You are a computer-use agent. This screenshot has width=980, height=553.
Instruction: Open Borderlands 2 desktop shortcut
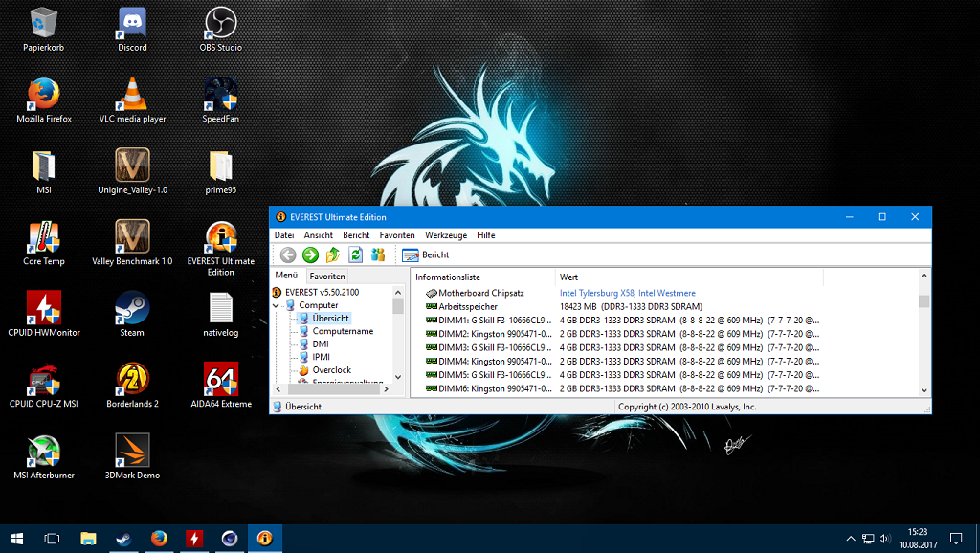click(x=132, y=386)
